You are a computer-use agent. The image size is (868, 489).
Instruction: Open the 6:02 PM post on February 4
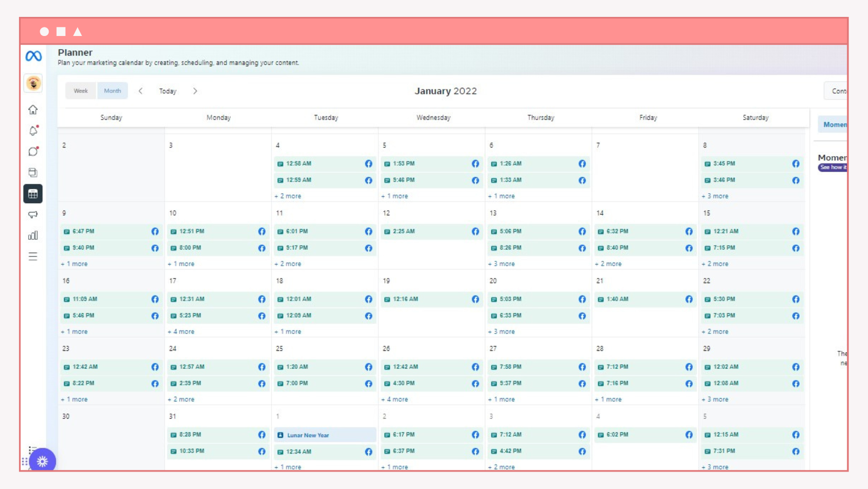[x=645, y=435]
